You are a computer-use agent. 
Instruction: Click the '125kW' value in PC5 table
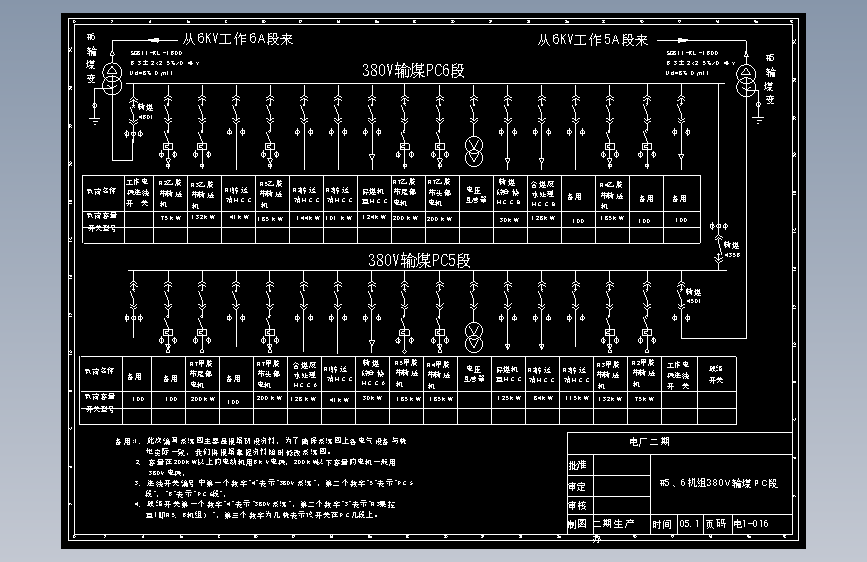click(x=508, y=398)
